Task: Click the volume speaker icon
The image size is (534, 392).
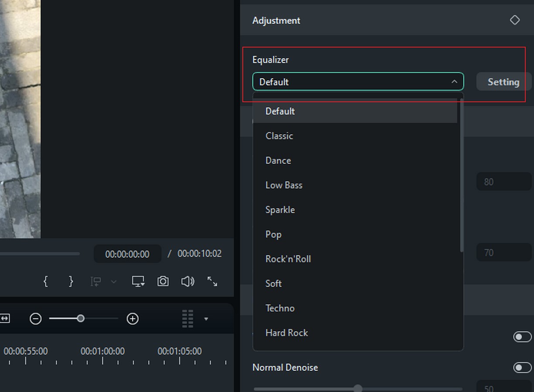Action: (x=187, y=281)
